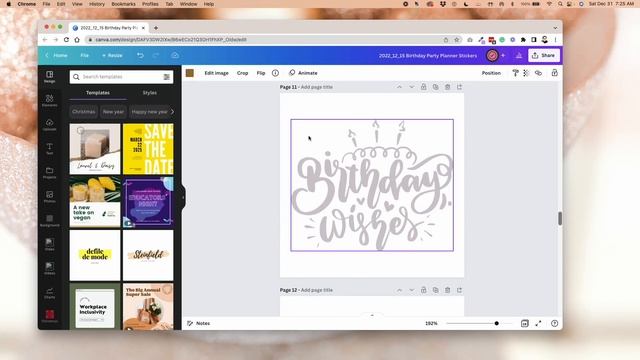This screenshot has width=640, height=360.
Task: Delete Page 12 using its trash icon
Action: click(x=447, y=290)
